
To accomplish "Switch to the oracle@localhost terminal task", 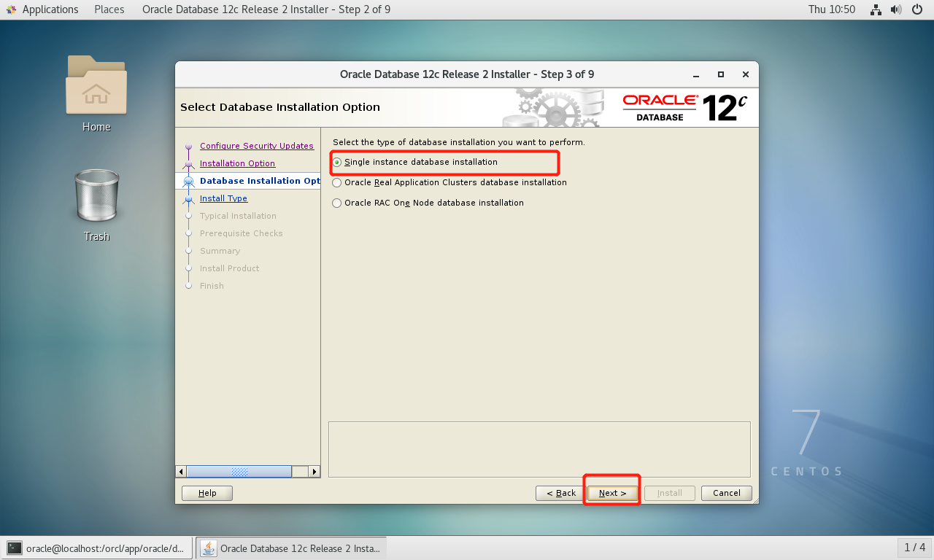I will (x=97, y=548).
